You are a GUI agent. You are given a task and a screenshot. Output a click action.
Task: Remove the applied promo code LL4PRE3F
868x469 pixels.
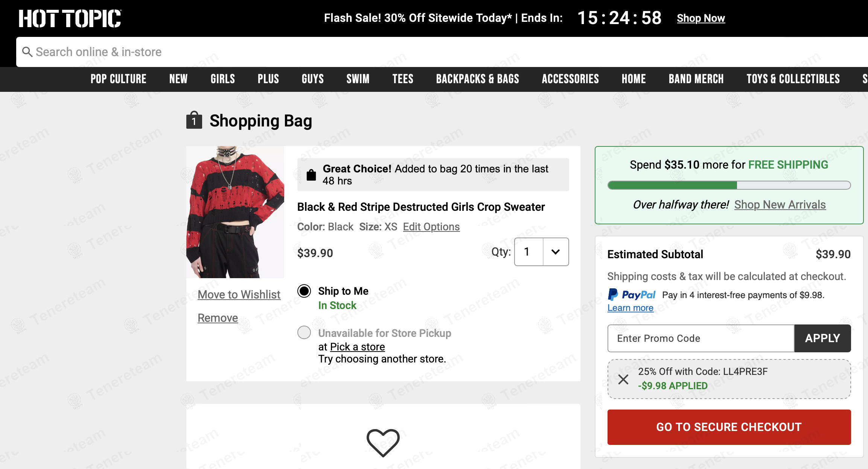[x=623, y=379]
